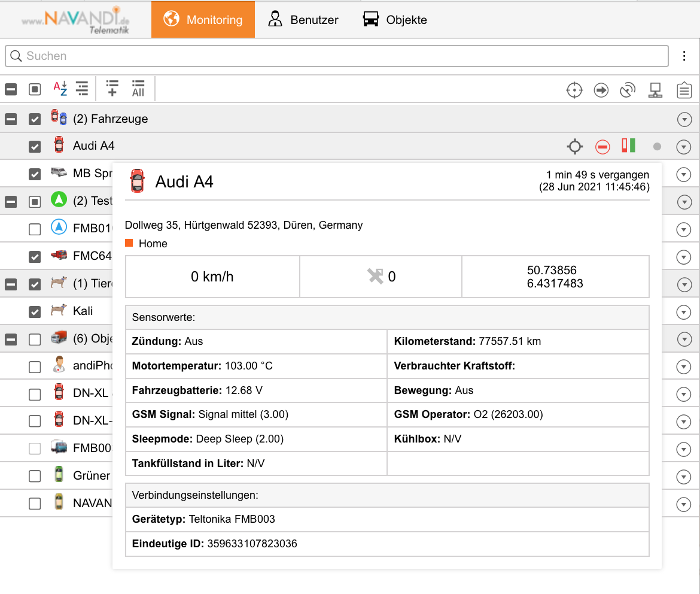Open dropdown arrow for Audi A4 row

coord(684,147)
